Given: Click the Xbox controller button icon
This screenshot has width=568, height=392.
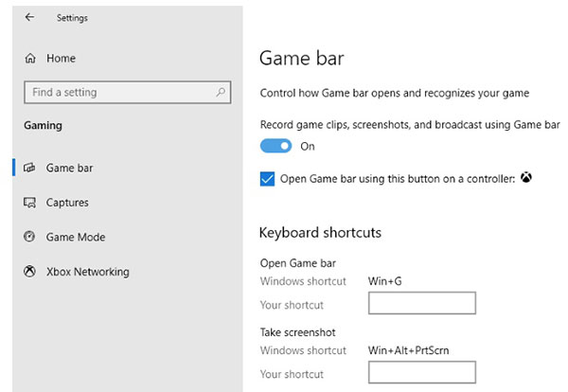Looking at the screenshot, I should [x=526, y=177].
